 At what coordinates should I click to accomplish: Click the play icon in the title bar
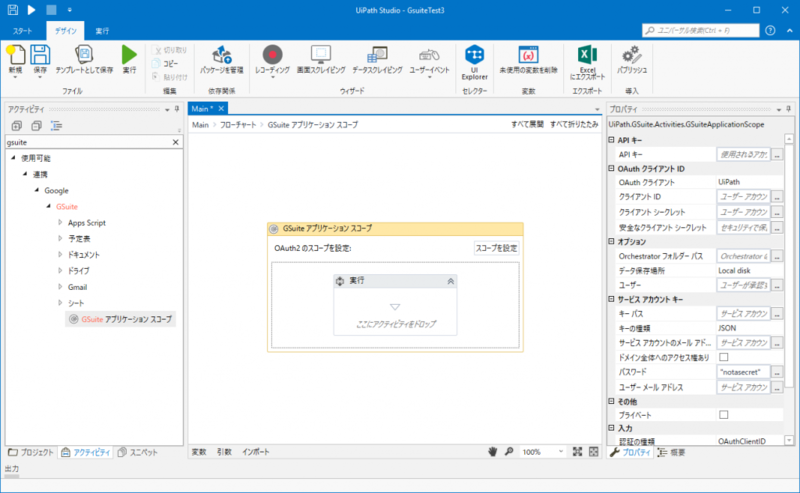click(32, 10)
